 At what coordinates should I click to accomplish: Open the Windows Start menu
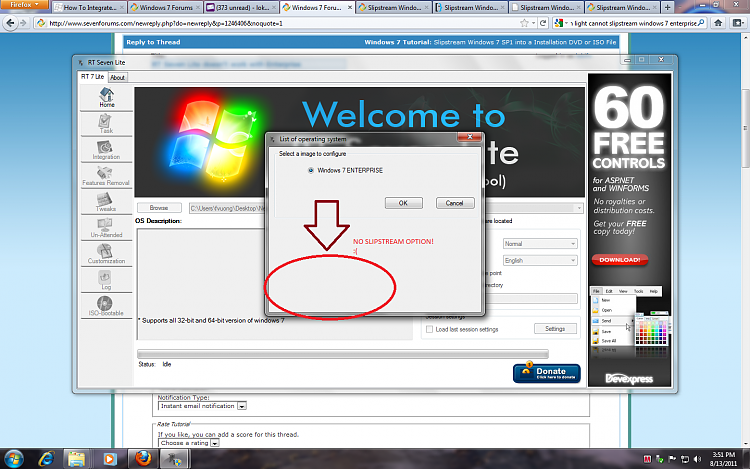click(x=13, y=459)
